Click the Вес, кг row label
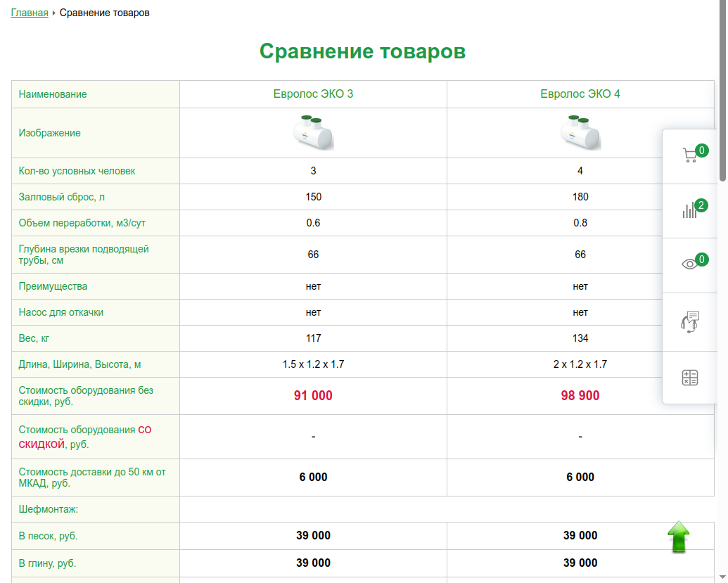The height and width of the screenshot is (583, 728). 34,338
